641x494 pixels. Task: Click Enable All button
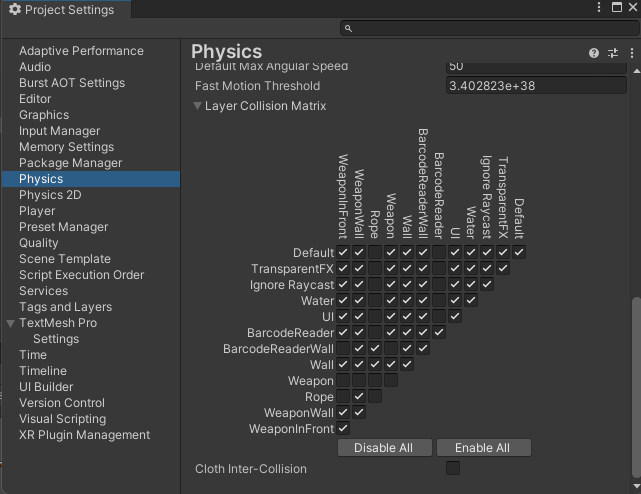coord(484,447)
